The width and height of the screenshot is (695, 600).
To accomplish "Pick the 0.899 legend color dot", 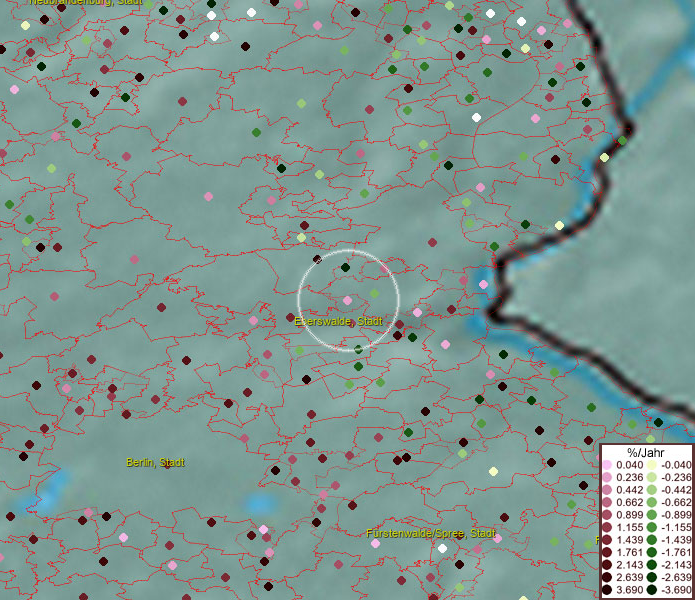I will (x=607, y=515).
